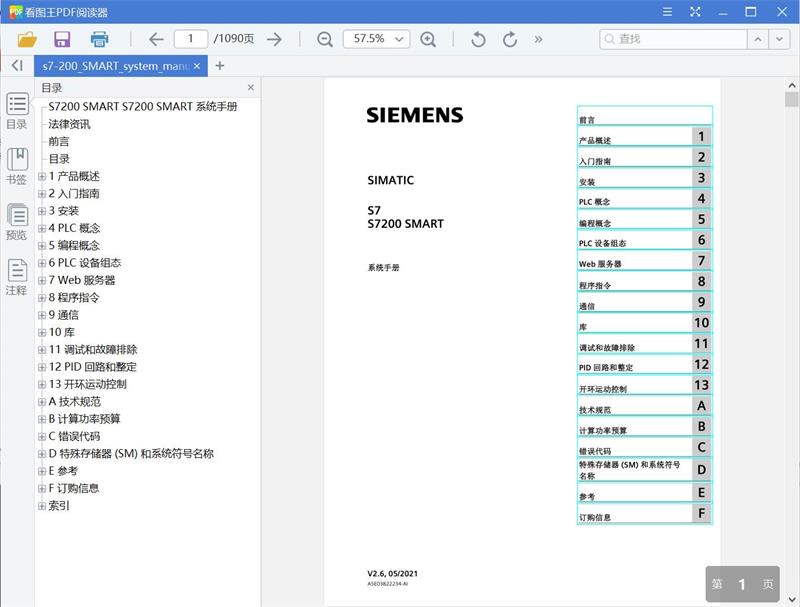Viewport: 800px width, 607px height.
Task: Click the page number input field
Action: [x=191, y=39]
